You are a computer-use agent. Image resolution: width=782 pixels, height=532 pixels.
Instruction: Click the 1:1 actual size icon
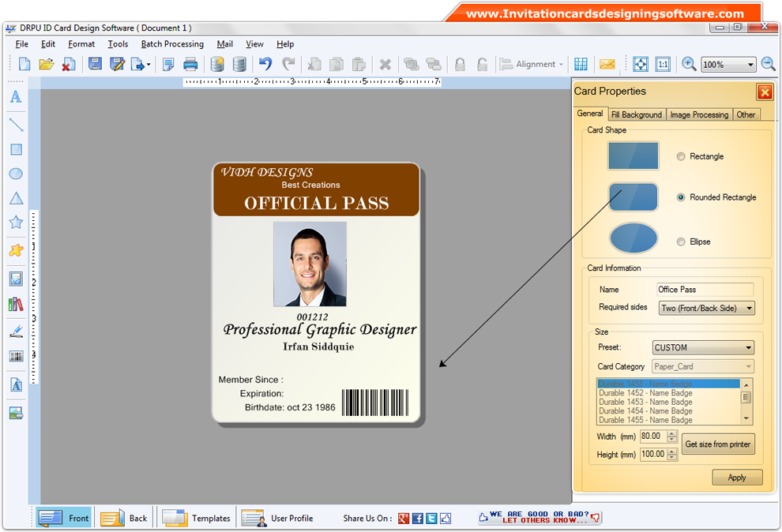(663, 64)
